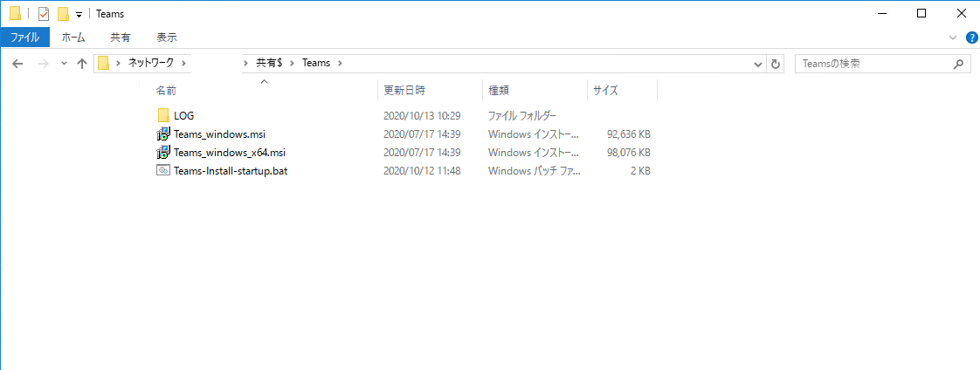Select the Teams-Install-startup.bat file icon
The width and height of the screenshot is (980, 370).
(163, 170)
